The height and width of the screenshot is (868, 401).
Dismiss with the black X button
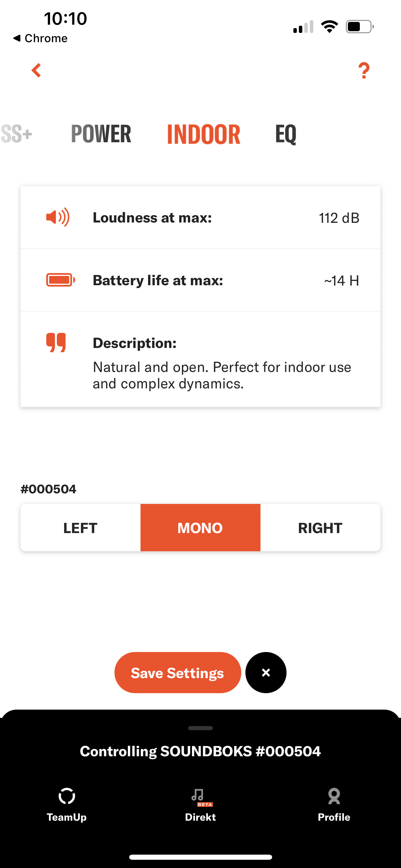point(266,673)
